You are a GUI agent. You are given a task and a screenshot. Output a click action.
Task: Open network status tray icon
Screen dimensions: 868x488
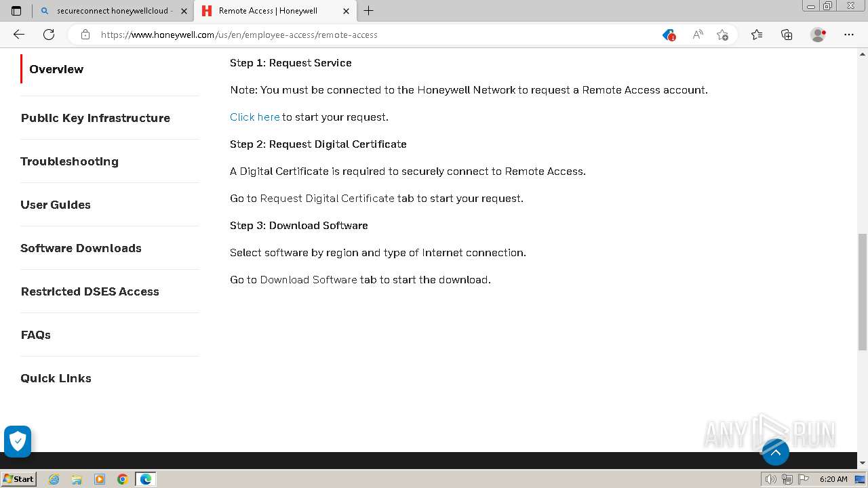(787, 479)
